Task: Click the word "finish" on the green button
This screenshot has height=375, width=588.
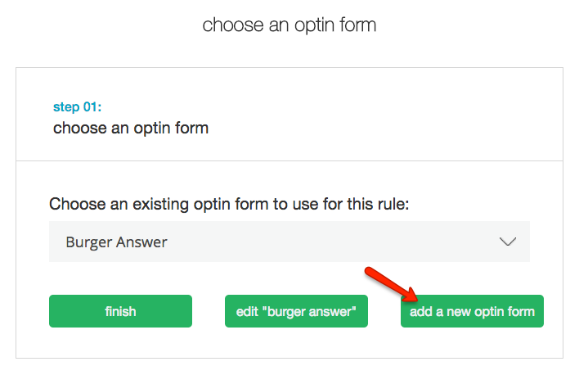Action: click(x=120, y=311)
